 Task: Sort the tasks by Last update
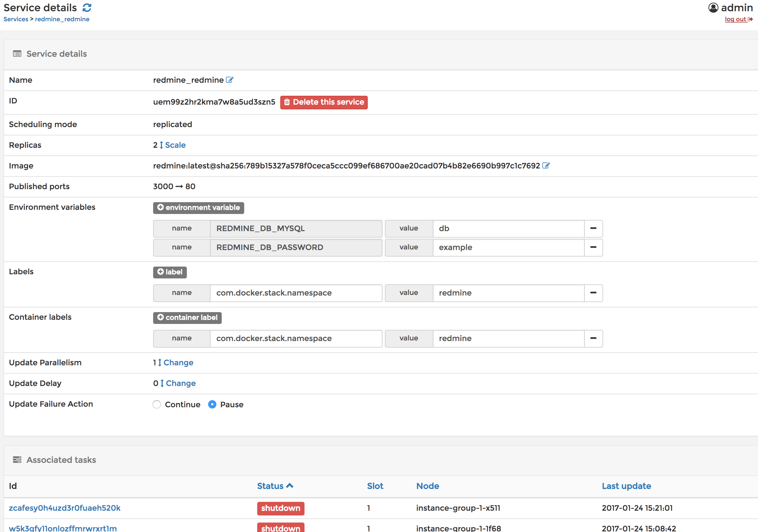pos(626,486)
